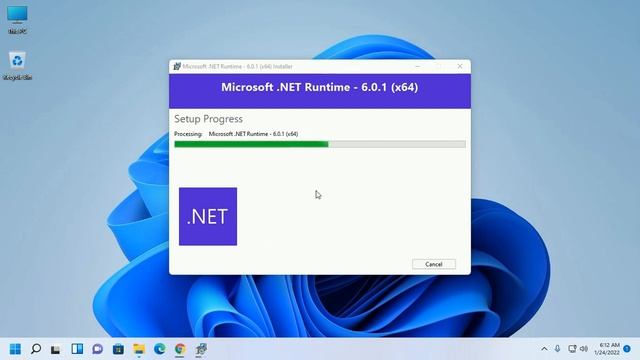Open the Widgets panel
Viewport: 640px width, 360px height.
pos(77,349)
